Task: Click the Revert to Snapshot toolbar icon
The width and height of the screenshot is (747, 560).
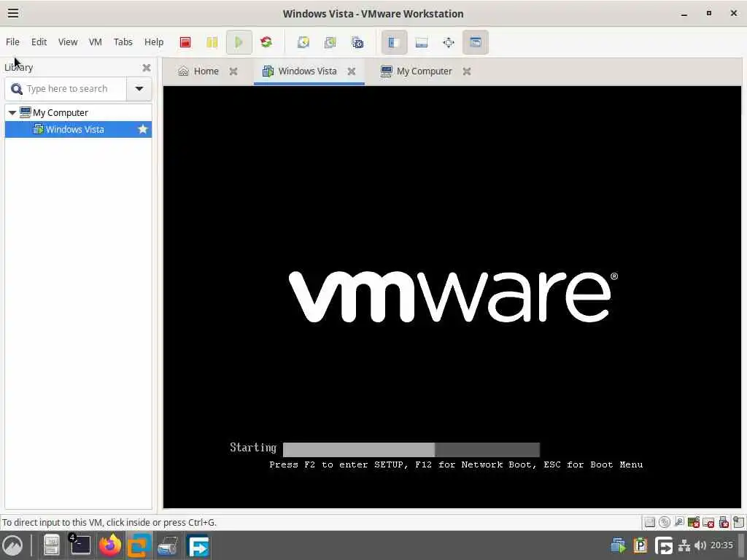Action: [x=330, y=42]
